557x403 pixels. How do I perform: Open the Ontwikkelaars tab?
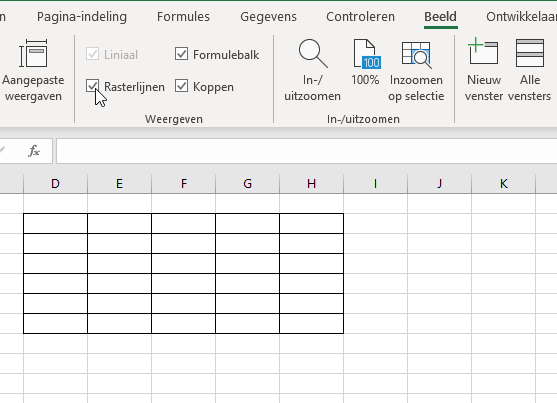tap(521, 17)
